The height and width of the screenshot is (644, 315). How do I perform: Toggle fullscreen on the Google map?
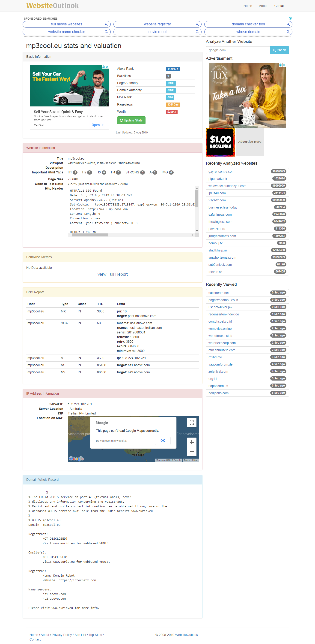pyautogui.click(x=192, y=423)
